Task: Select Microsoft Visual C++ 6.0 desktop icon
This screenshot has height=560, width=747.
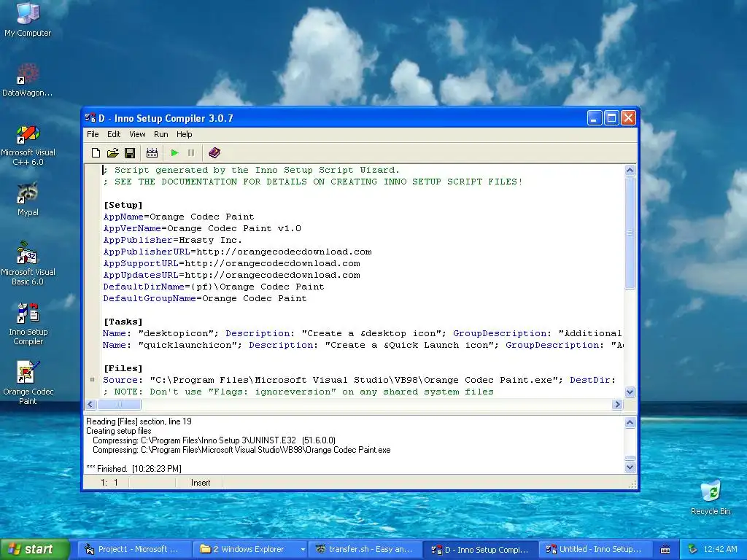Action: click(x=28, y=145)
